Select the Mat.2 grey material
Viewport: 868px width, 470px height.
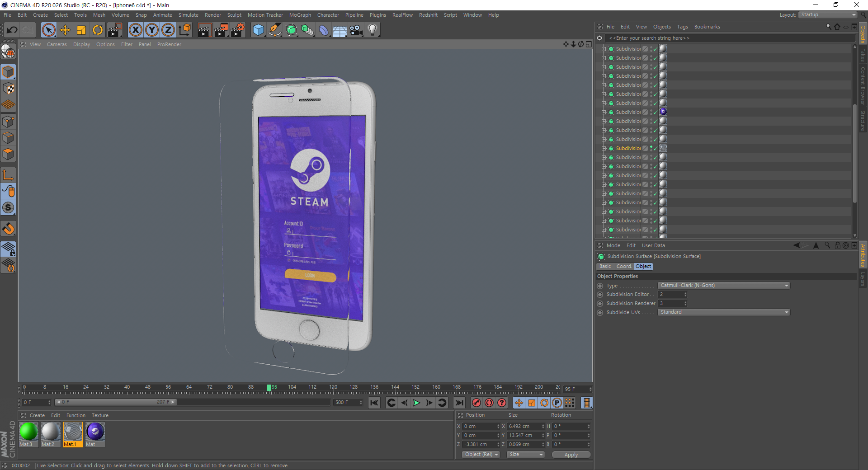click(51, 434)
